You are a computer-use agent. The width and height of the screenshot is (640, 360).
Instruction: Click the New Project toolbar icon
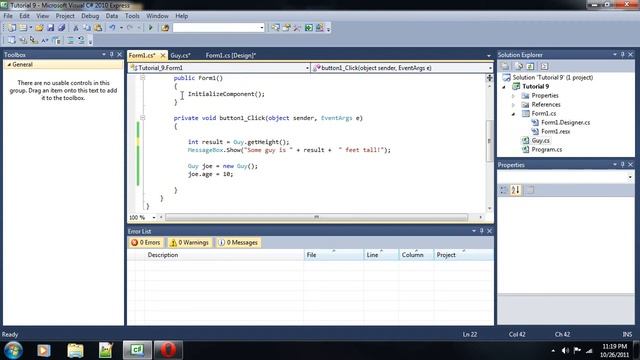[x=12, y=28]
